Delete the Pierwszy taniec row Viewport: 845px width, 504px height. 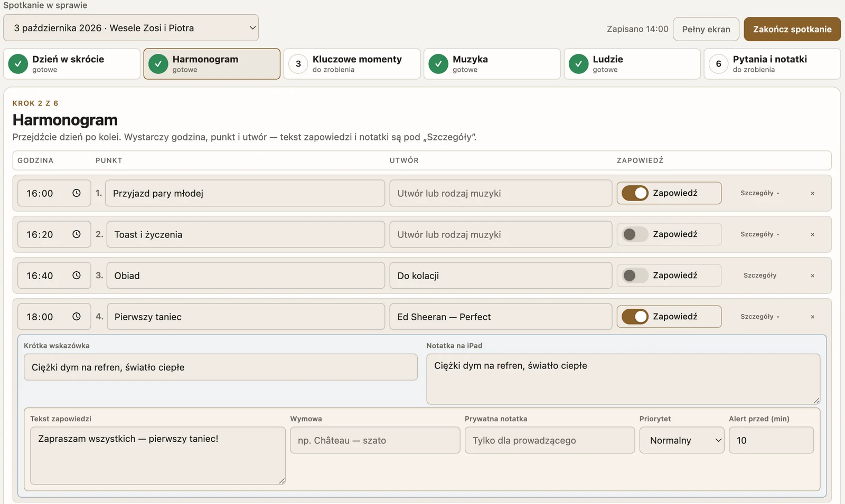pyautogui.click(x=812, y=317)
